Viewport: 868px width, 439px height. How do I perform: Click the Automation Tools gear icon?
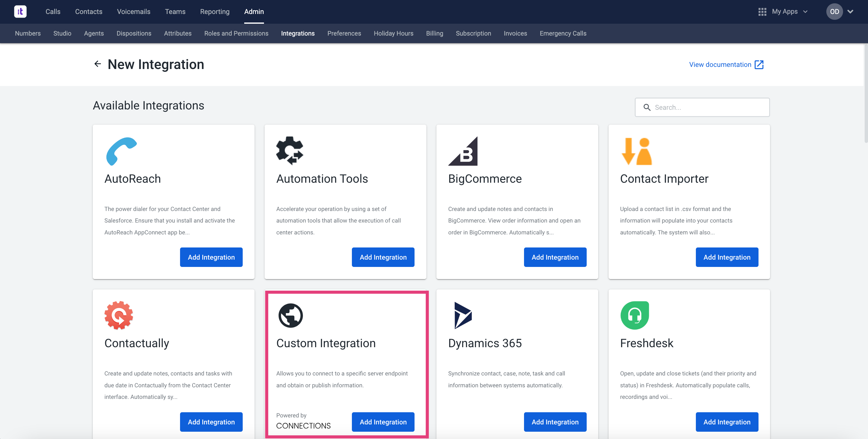(290, 150)
